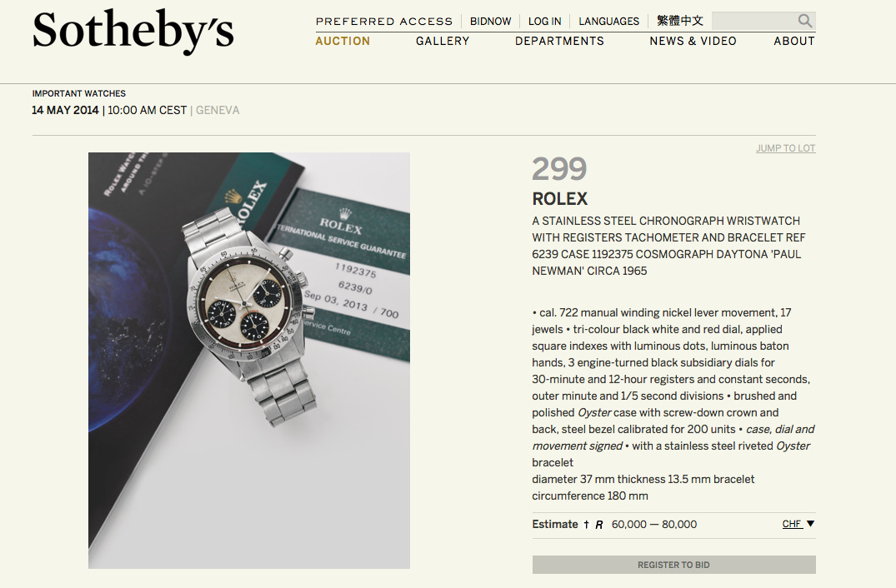Click the Preferred Access link
This screenshot has height=588, width=896.
pyautogui.click(x=384, y=22)
